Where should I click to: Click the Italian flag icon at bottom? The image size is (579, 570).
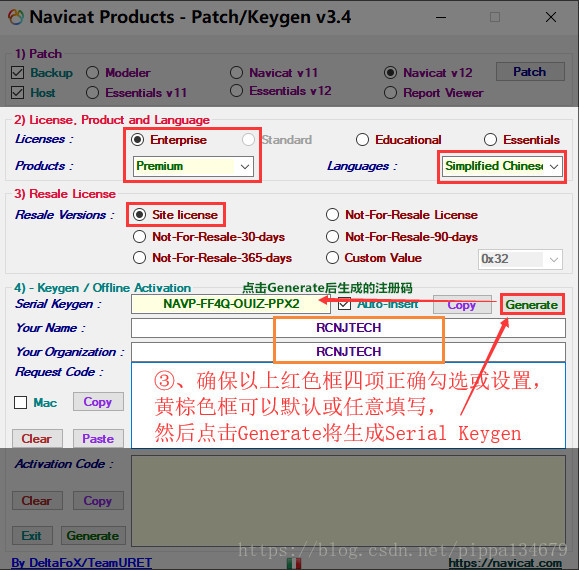point(294,563)
